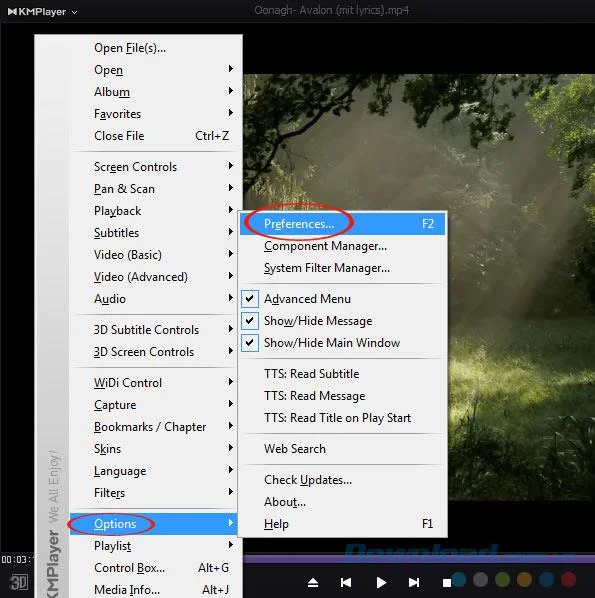Expand the Album submenu

pyautogui.click(x=154, y=92)
